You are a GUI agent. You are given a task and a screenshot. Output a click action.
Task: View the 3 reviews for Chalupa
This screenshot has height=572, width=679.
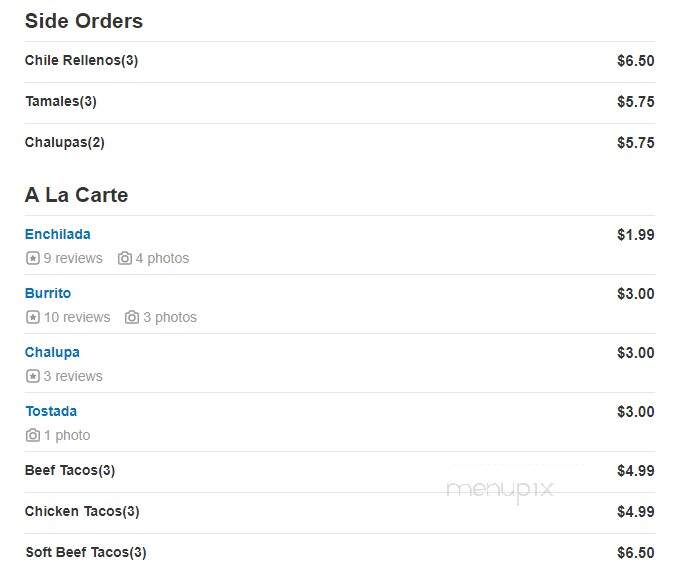click(x=73, y=376)
